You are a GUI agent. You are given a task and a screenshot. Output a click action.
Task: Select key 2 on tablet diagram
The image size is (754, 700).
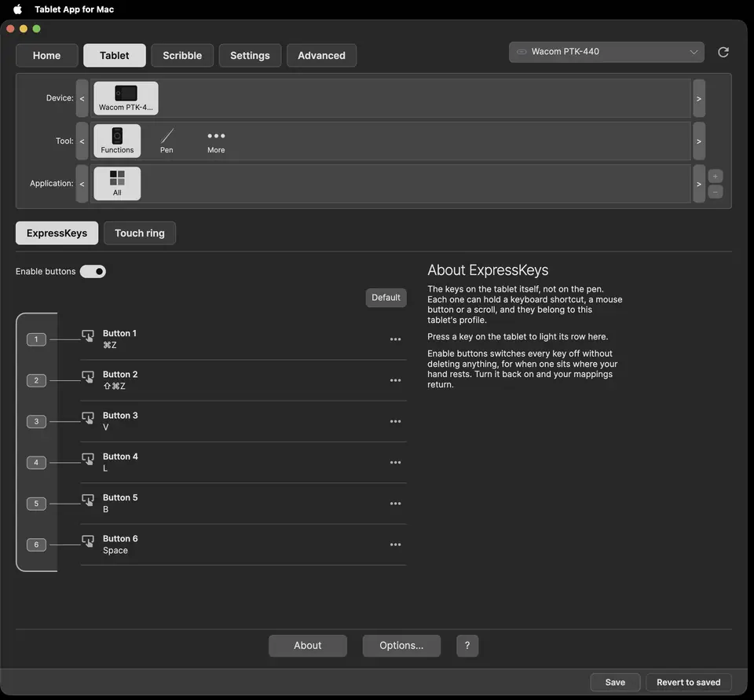(x=36, y=380)
